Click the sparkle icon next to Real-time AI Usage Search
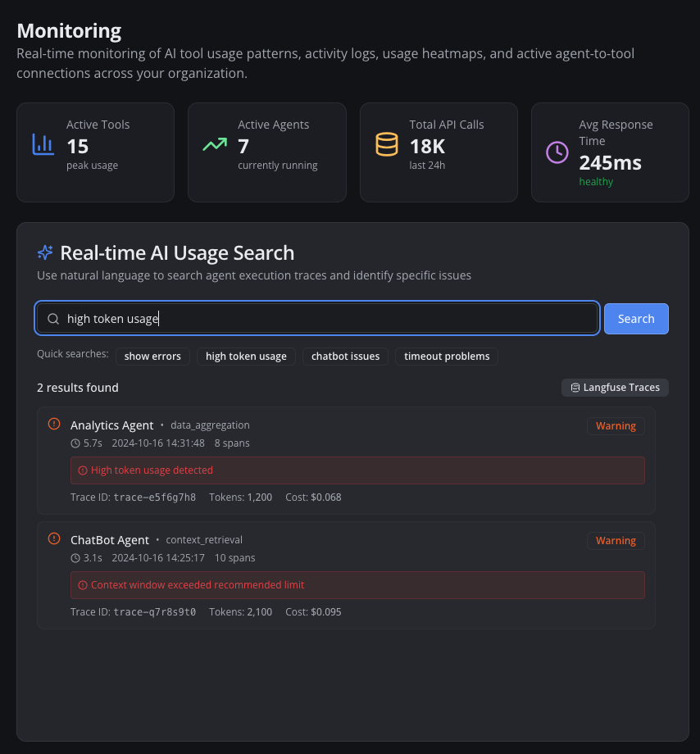 (45, 252)
